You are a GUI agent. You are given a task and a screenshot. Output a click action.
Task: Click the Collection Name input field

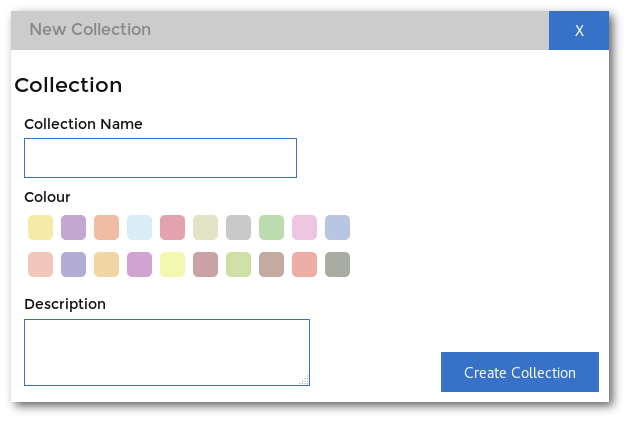160,158
